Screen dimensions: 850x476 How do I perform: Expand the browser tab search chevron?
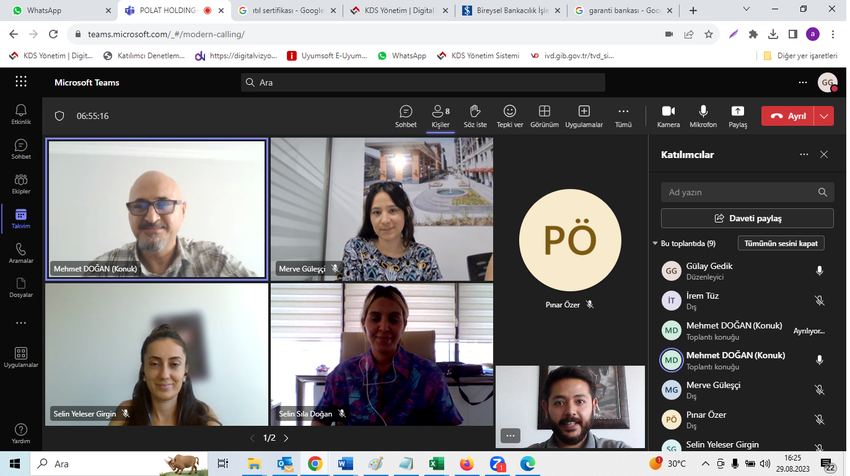point(746,9)
